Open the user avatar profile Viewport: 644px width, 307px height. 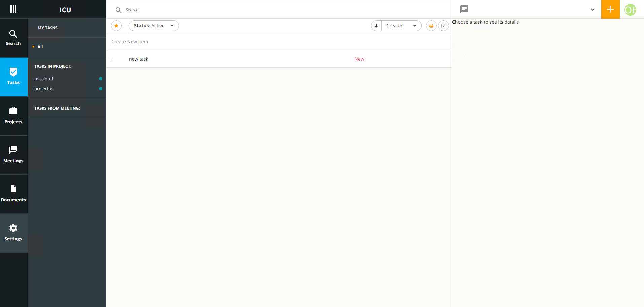coord(630,10)
